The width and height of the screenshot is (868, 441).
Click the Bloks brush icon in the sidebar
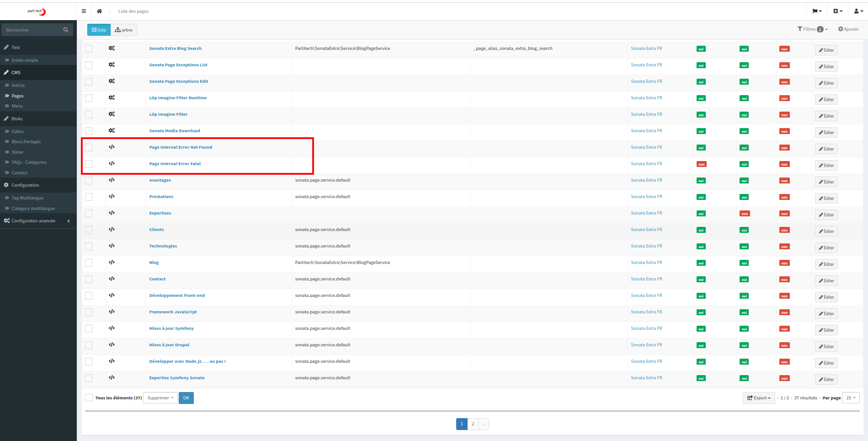(6, 118)
